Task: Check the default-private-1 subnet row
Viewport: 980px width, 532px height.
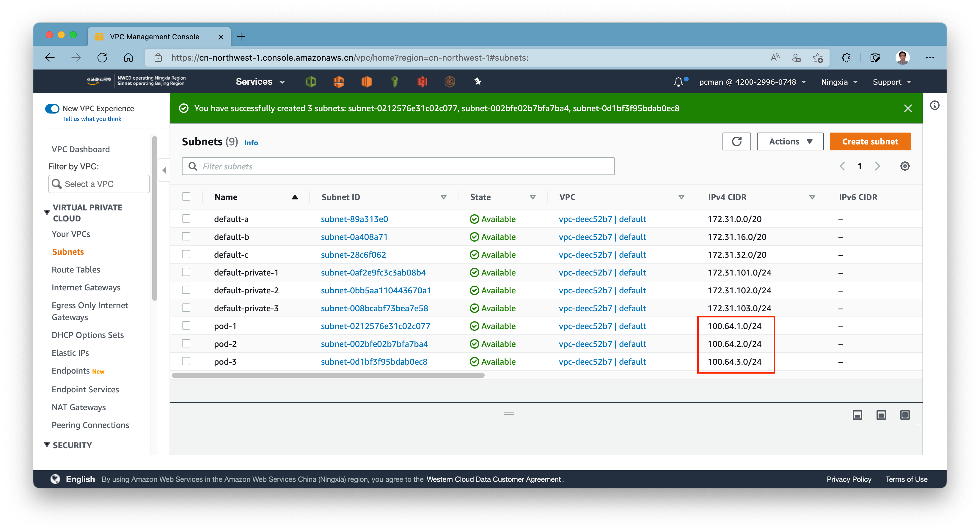Action: coord(186,272)
